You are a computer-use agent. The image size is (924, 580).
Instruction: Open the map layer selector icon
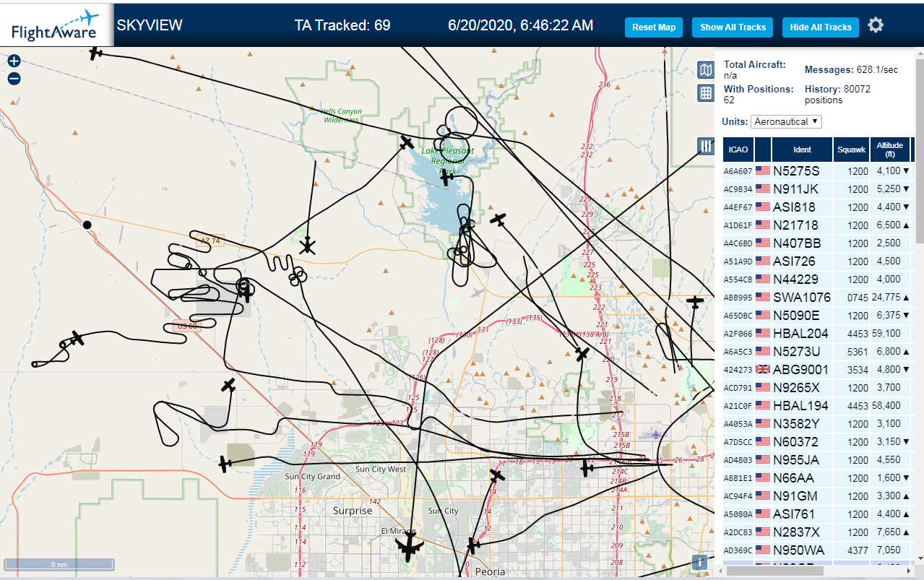pos(706,70)
